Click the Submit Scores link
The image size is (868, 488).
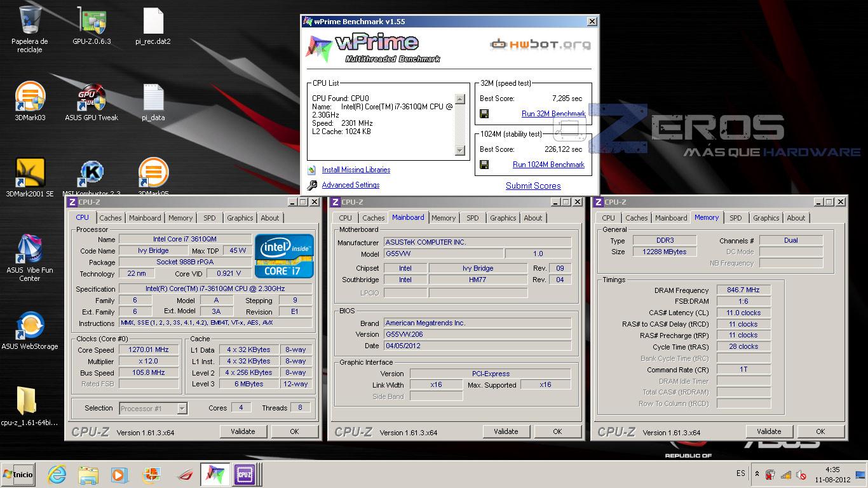[533, 186]
